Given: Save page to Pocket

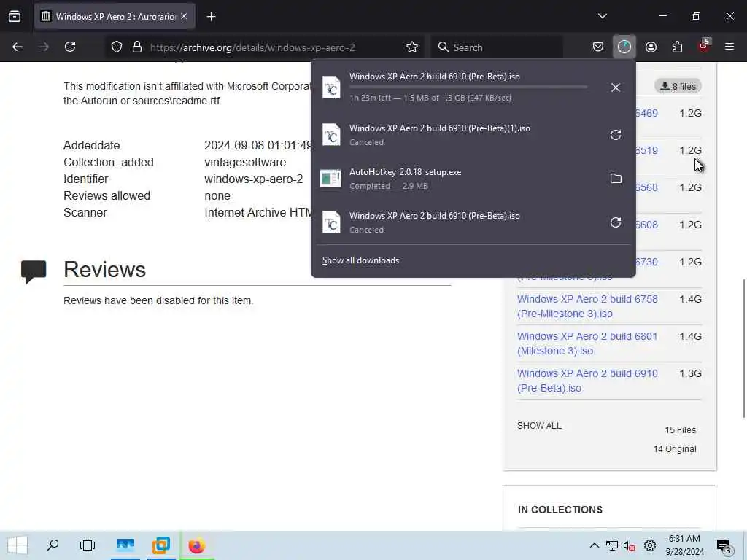Looking at the screenshot, I should (598, 47).
